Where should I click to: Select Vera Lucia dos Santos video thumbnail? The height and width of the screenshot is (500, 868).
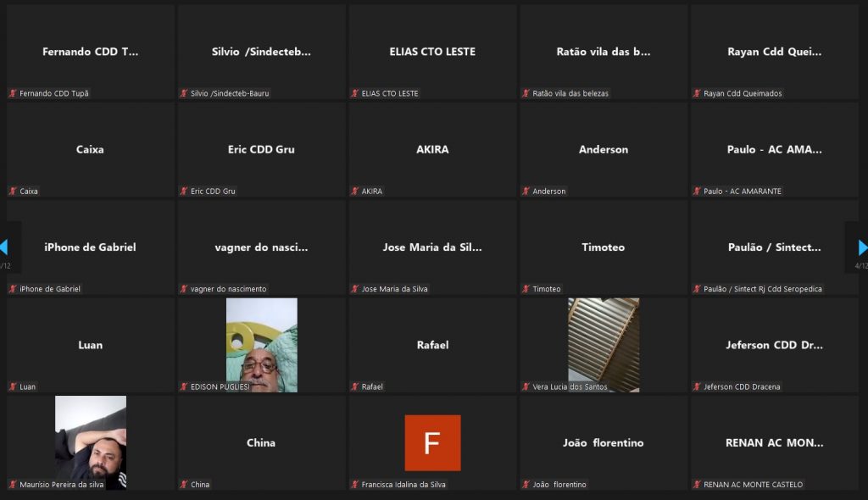604,345
